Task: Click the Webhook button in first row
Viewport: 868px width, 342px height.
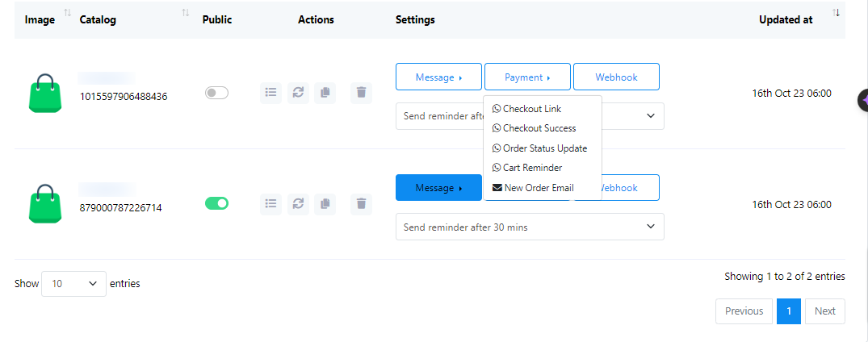Action: [x=616, y=77]
